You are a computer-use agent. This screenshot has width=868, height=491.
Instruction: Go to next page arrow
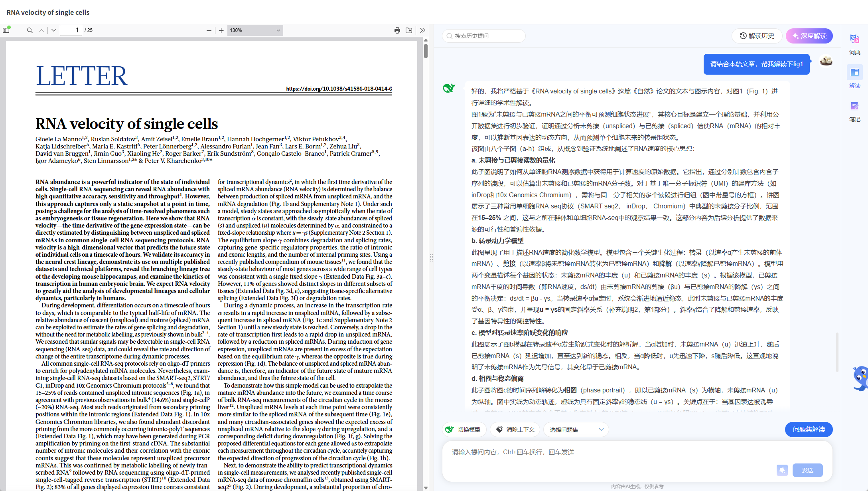(54, 30)
